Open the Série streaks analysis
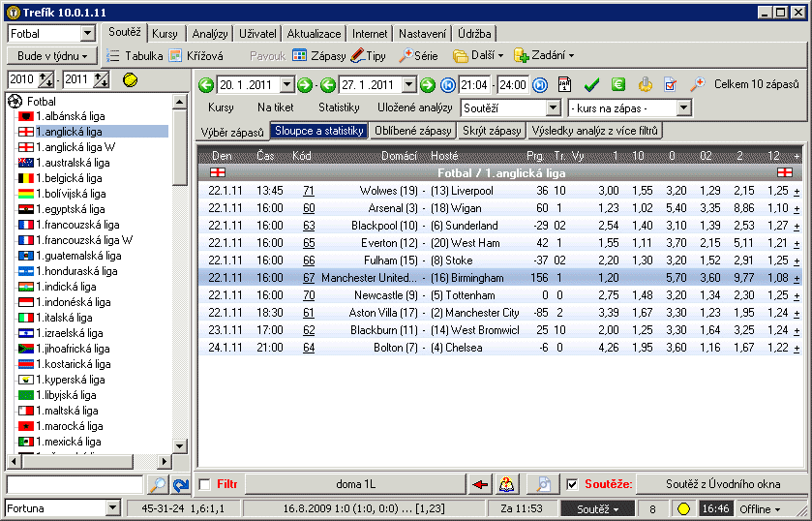The image size is (812, 521). [418, 55]
